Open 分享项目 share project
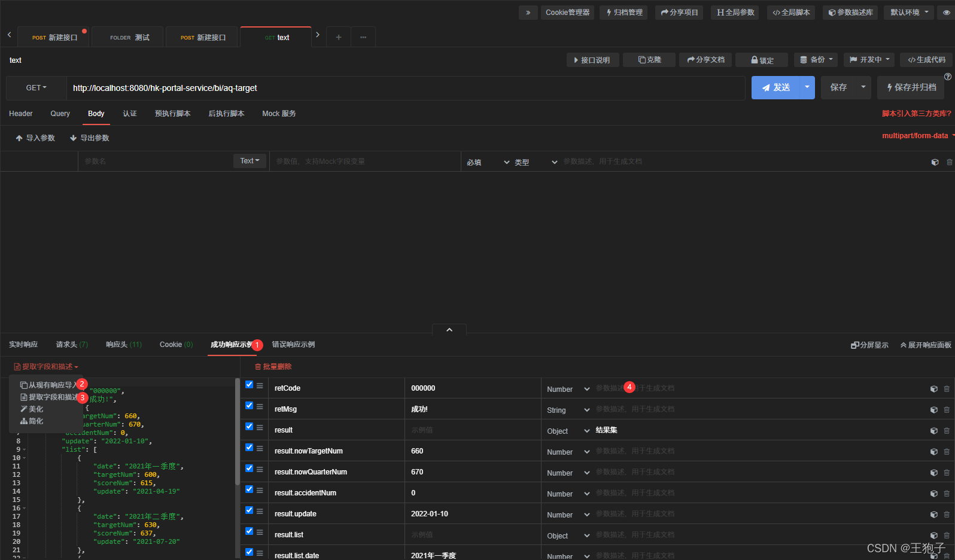Image resolution: width=955 pixels, height=560 pixels. point(679,13)
